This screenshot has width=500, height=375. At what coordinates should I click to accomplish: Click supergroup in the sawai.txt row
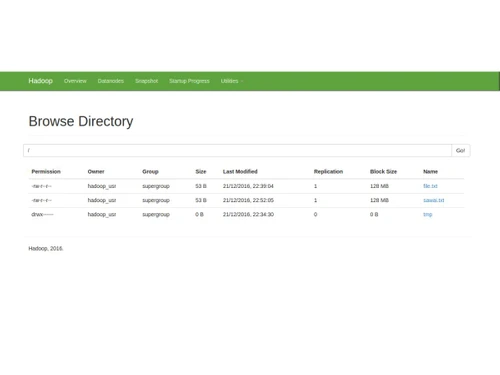(x=156, y=200)
